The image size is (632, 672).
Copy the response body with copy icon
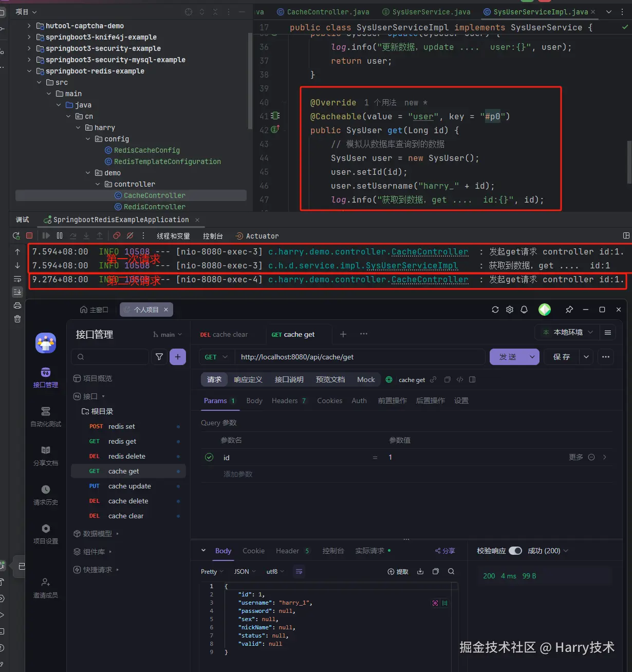click(x=436, y=572)
